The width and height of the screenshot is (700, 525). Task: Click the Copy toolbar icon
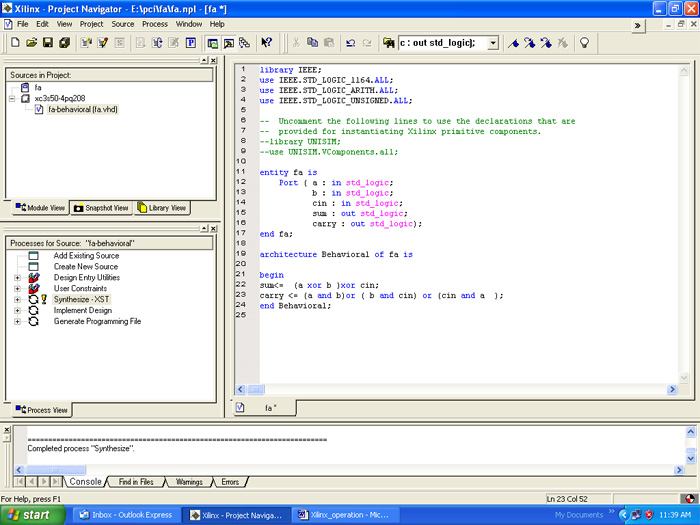pos(312,43)
